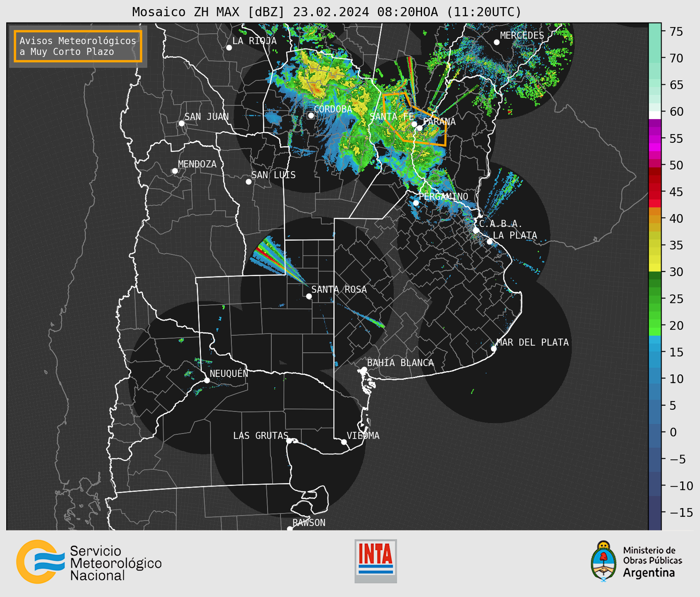Click the LAS GRUTAS city label

[261, 436]
